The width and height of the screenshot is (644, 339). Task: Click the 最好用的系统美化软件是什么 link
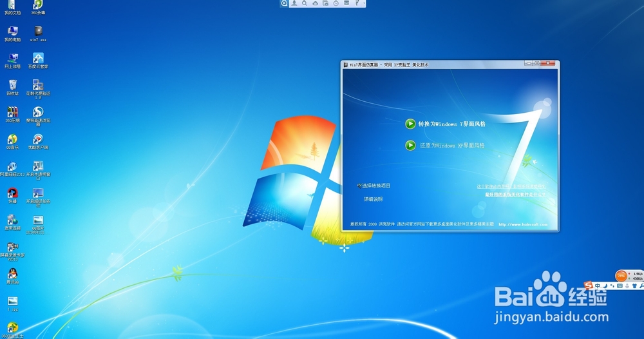click(515, 195)
